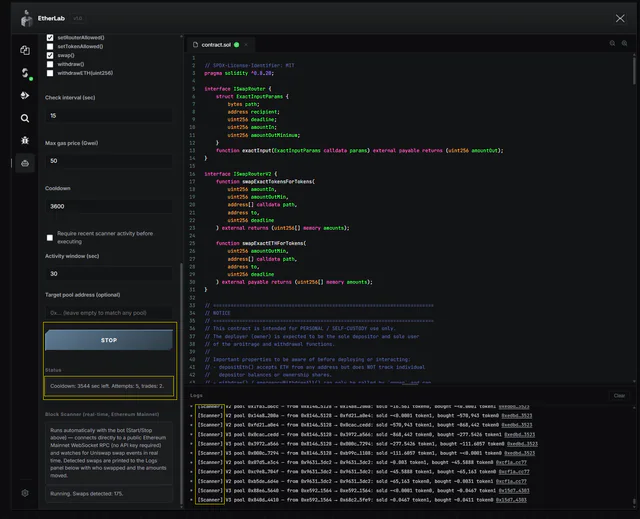Click 'interface ISwapRouter {' code line
This screenshot has width=640, height=519.
238,89
